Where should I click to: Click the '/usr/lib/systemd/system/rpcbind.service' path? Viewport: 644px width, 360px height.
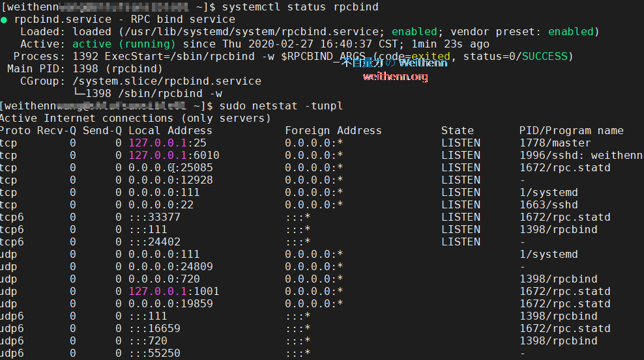252,31
